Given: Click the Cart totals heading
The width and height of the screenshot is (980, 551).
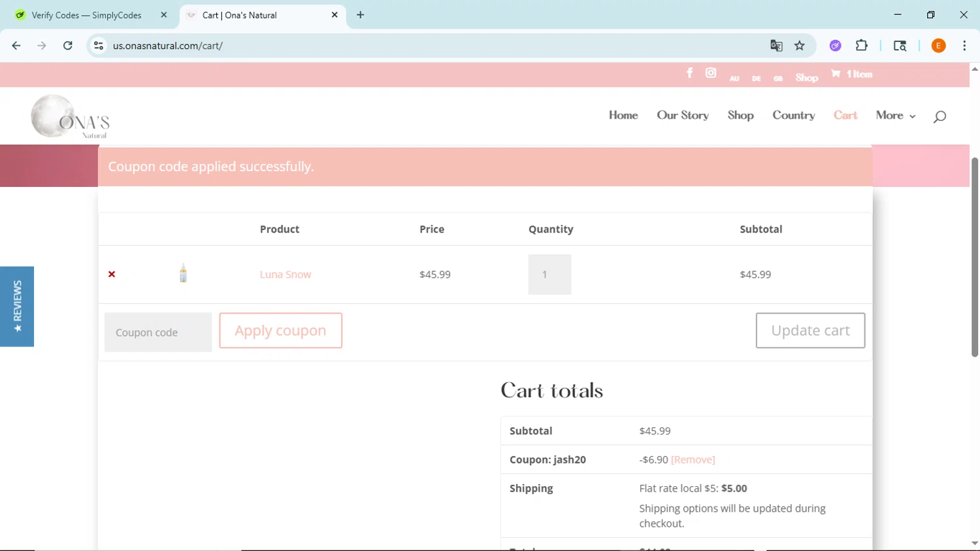Looking at the screenshot, I should (x=552, y=390).
